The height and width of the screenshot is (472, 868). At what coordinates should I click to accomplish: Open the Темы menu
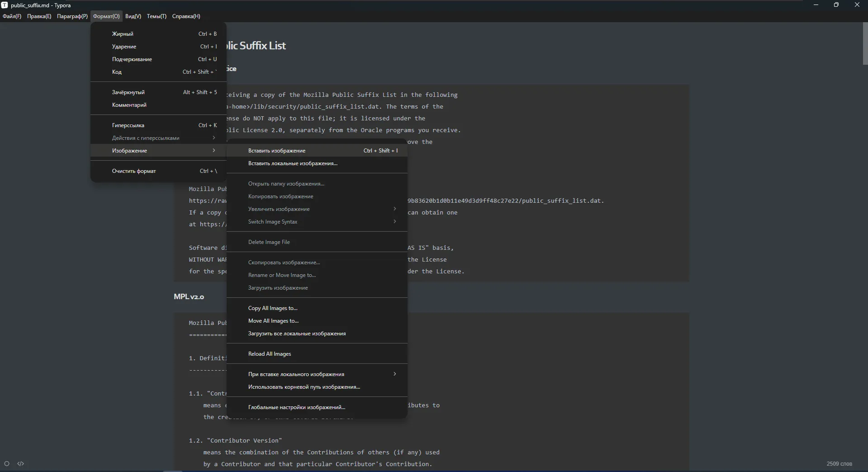point(157,16)
